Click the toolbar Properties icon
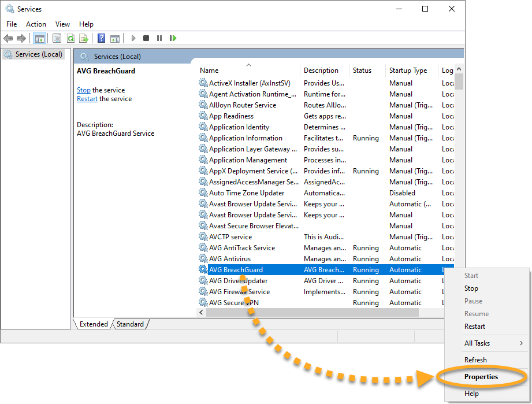 point(57,38)
